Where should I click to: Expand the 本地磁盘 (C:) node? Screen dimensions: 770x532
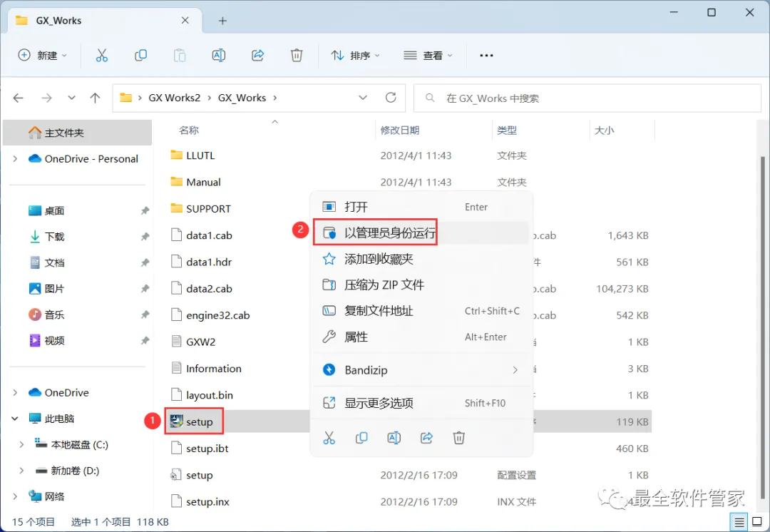[21, 444]
